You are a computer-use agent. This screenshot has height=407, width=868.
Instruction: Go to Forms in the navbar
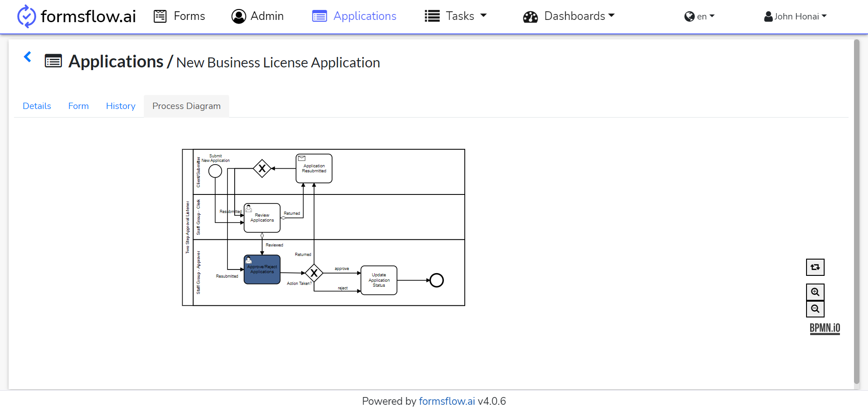179,16
